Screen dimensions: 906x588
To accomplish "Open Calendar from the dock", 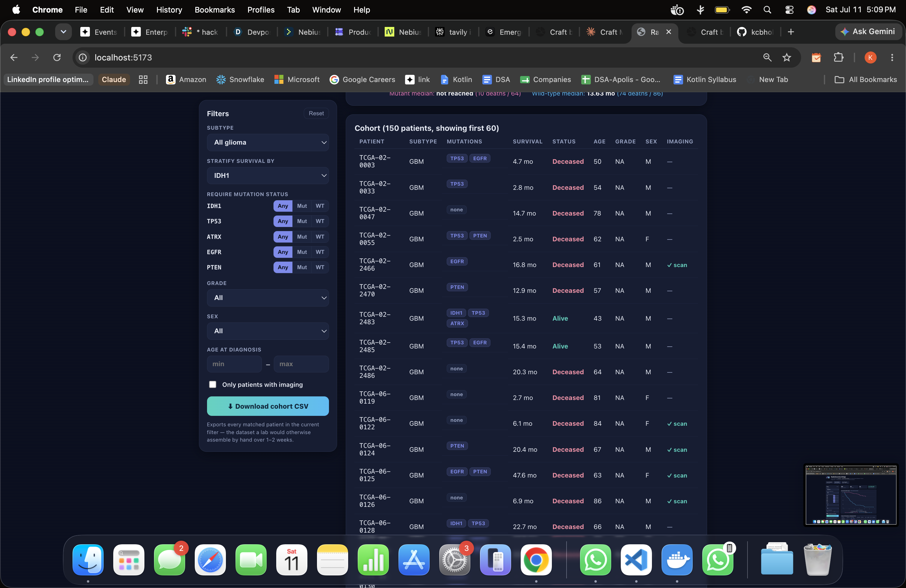I will tap(292, 560).
